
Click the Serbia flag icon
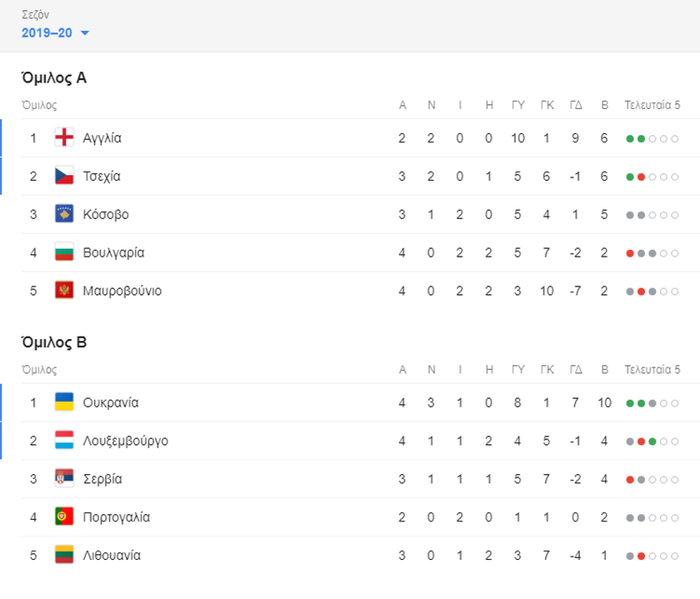(x=64, y=479)
